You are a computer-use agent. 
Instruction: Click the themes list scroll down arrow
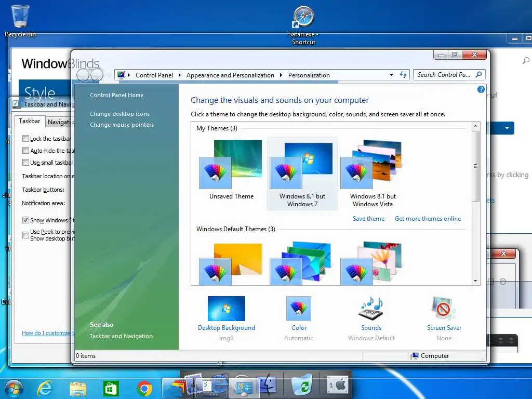475,281
